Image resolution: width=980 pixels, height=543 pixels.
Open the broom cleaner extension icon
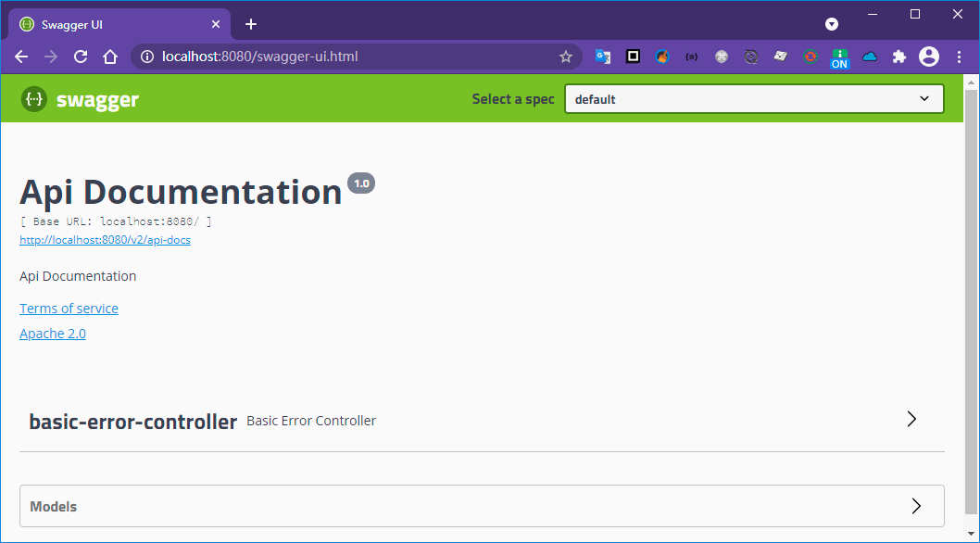[662, 57]
